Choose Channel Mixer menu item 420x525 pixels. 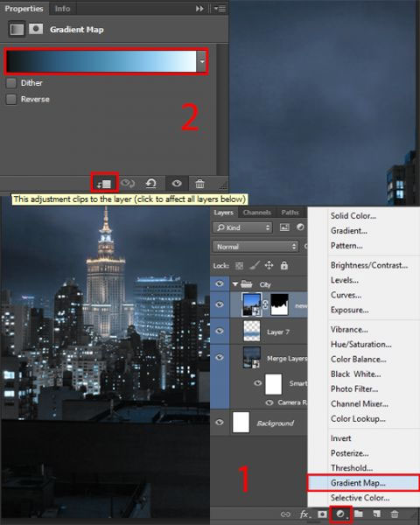[360, 403]
